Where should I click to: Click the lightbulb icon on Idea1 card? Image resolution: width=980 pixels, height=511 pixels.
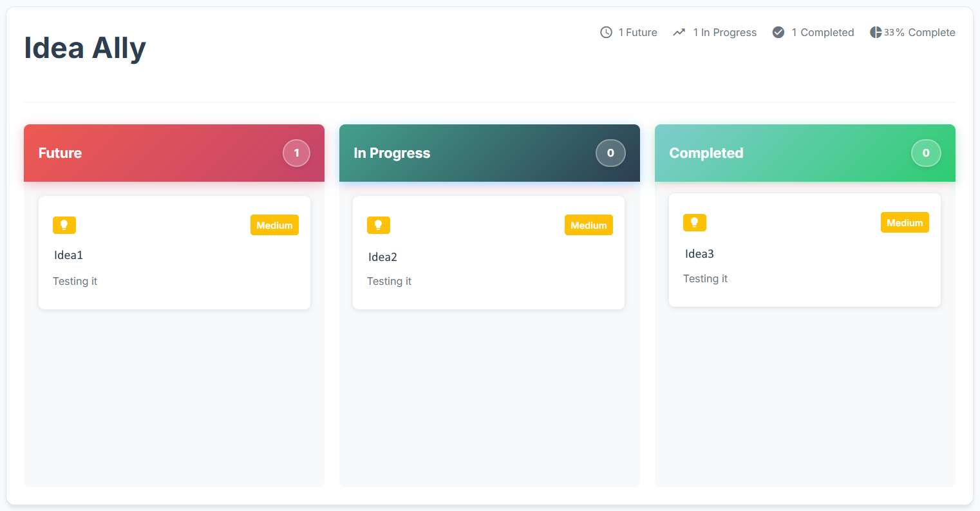(x=64, y=225)
